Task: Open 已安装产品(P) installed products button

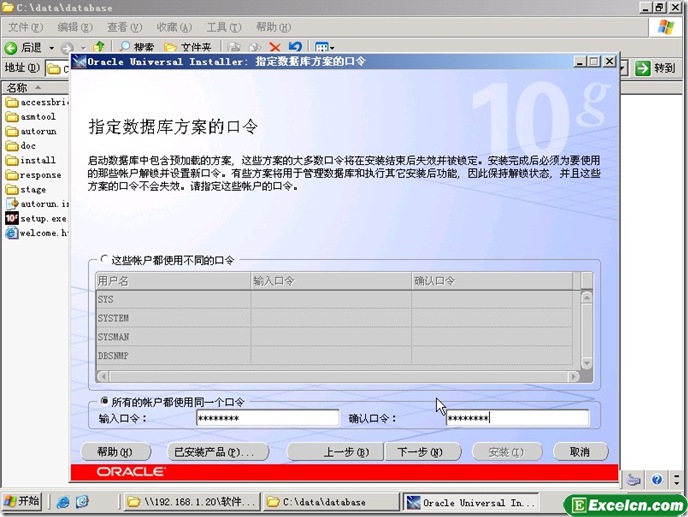Action: pos(218,452)
